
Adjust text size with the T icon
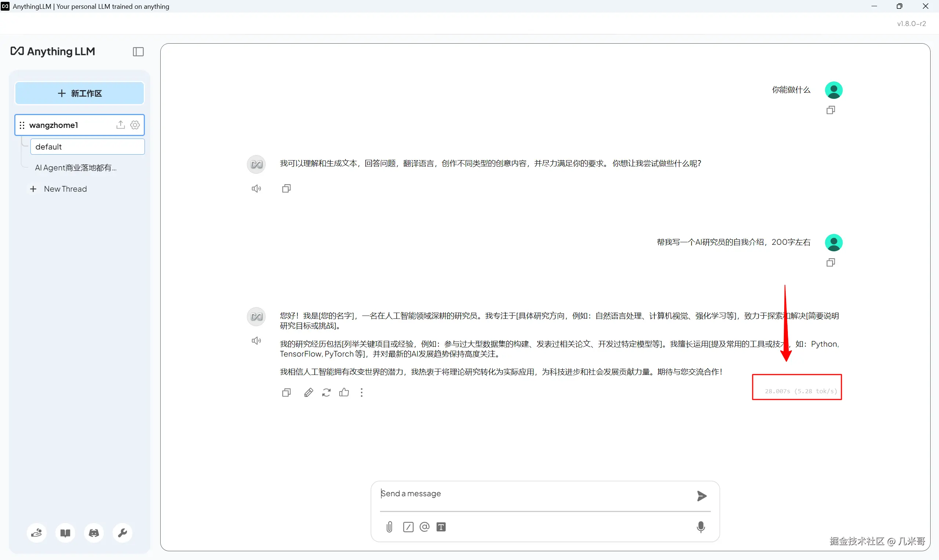point(441,527)
